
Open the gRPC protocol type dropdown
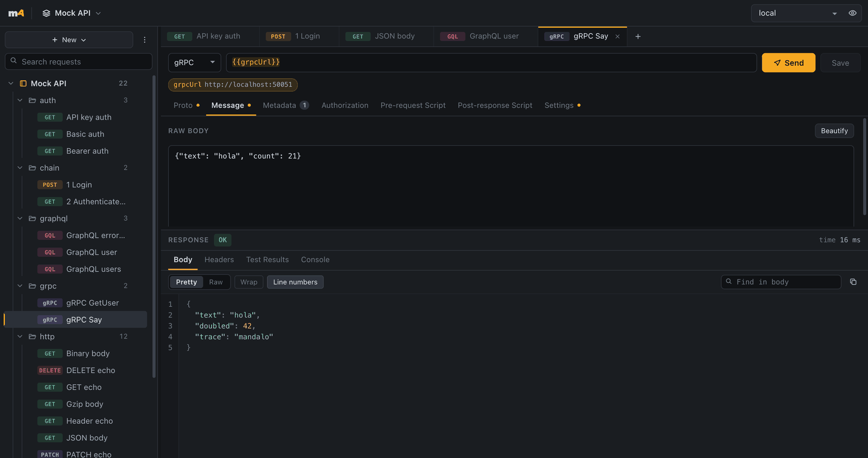pyautogui.click(x=194, y=62)
